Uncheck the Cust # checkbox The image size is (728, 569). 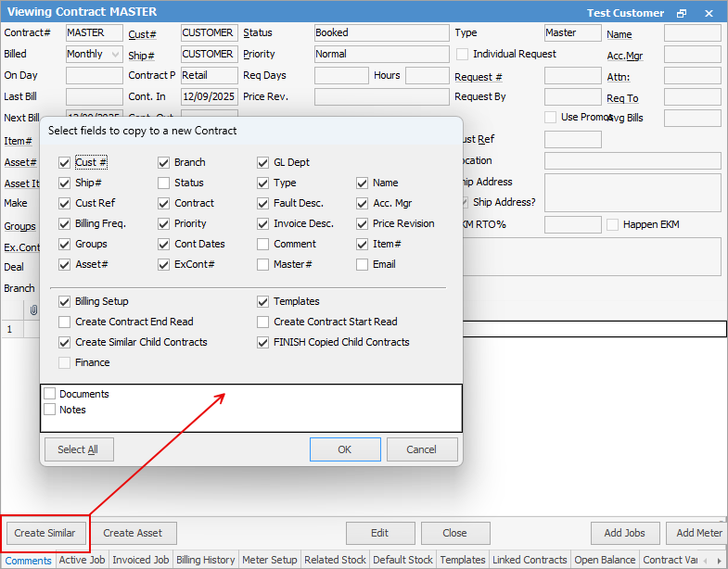coord(64,162)
